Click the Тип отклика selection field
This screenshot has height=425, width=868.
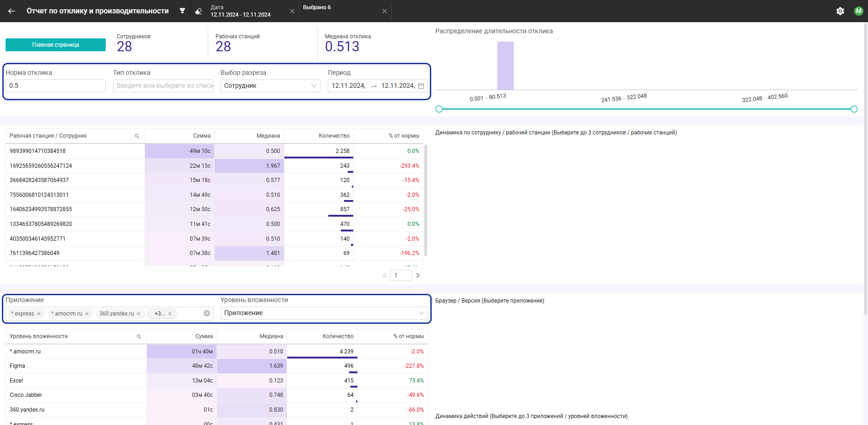click(163, 86)
